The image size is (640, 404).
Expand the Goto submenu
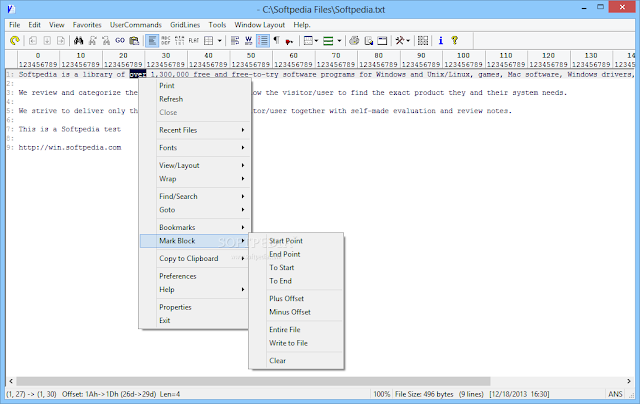(x=194, y=210)
